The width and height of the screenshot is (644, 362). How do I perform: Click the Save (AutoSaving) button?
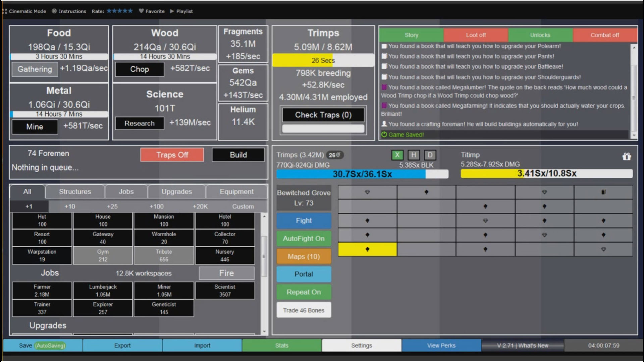pos(43,345)
